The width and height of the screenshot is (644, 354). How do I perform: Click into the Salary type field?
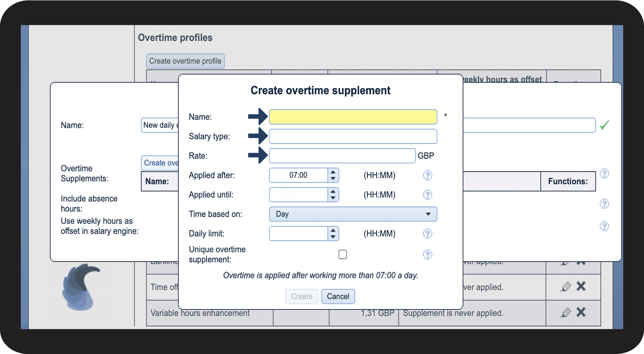(353, 136)
